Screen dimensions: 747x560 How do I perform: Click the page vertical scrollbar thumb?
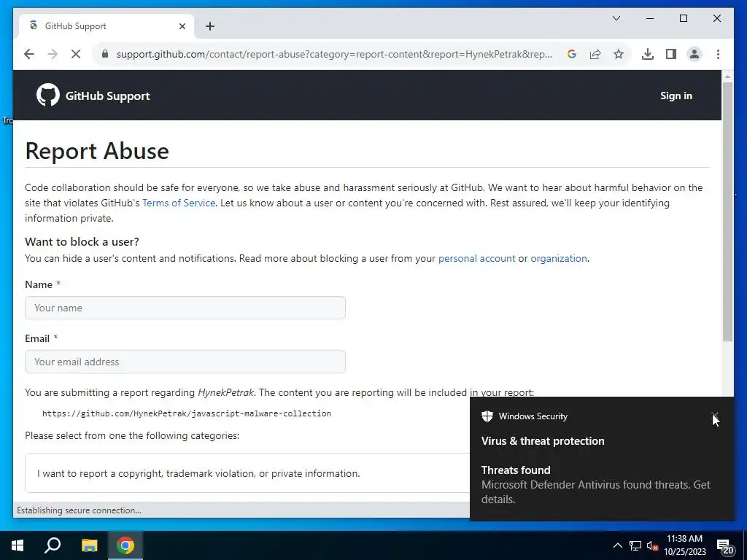click(x=727, y=211)
